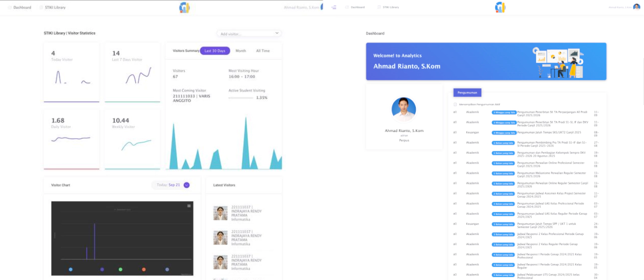Screen dimensions: 644x280
Task: Click the hamburger menu icon in right pane
Action: tap(333, 7)
